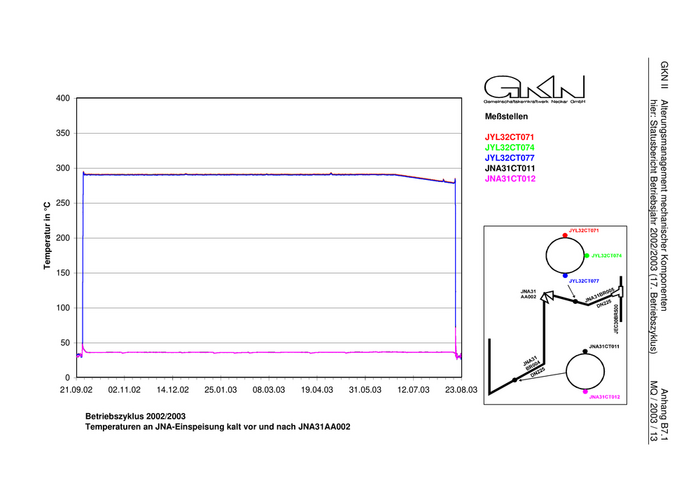The image size is (700, 495).
Task: Select blue JYL32CT077 legend entry
Action: (509, 158)
